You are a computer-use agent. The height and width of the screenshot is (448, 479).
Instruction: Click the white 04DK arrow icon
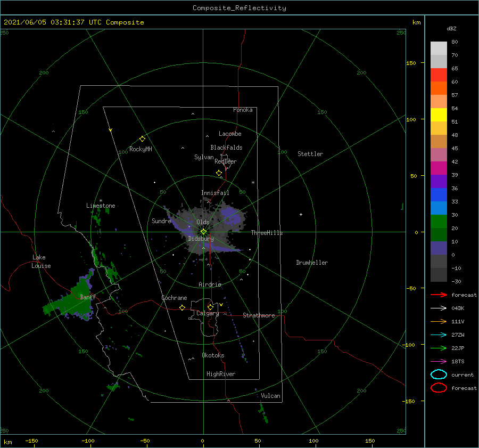439,308
